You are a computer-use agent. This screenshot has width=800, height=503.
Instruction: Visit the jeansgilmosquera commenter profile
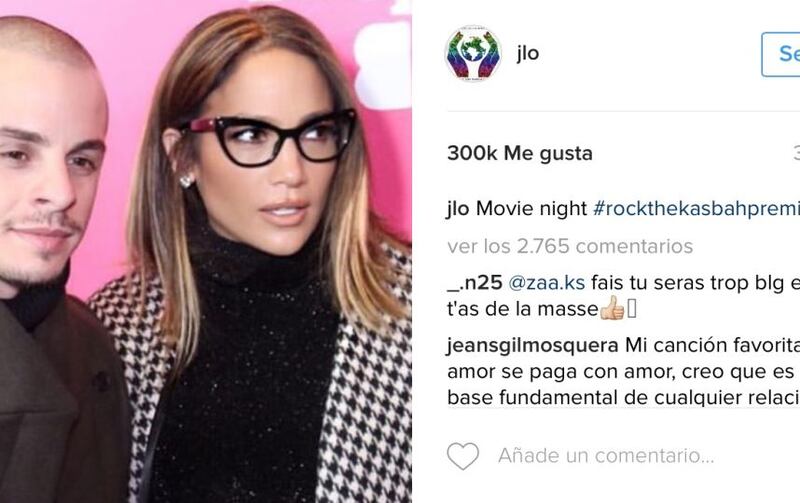(x=533, y=345)
